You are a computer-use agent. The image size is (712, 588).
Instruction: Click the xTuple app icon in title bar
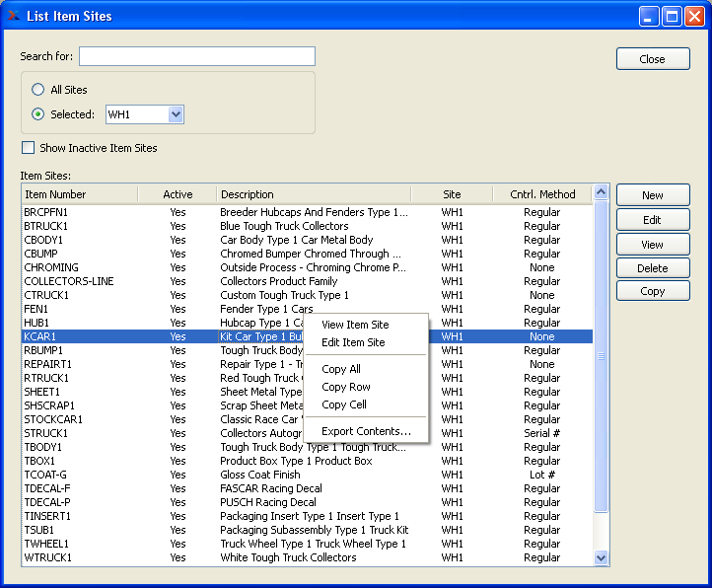click(14, 16)
